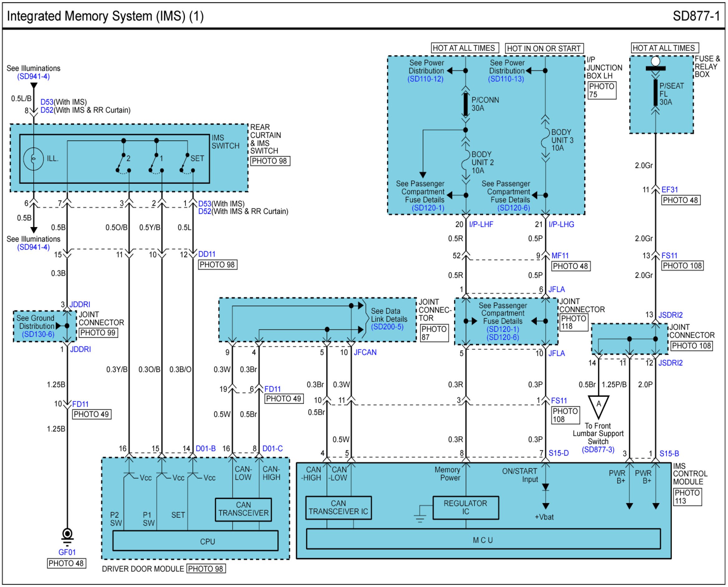Click the P/CONN 30A fuse symbol

[466, 104]
